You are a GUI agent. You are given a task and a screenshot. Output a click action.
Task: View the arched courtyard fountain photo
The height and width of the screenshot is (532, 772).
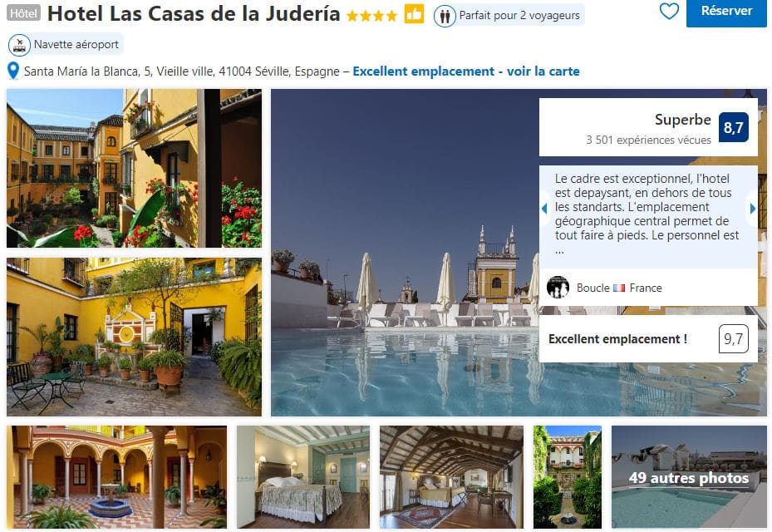[116, 477]
